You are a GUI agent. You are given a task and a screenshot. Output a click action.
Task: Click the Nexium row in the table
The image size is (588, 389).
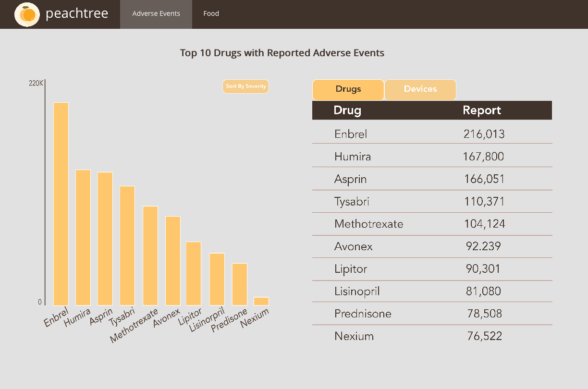click(x=432, y=336)
